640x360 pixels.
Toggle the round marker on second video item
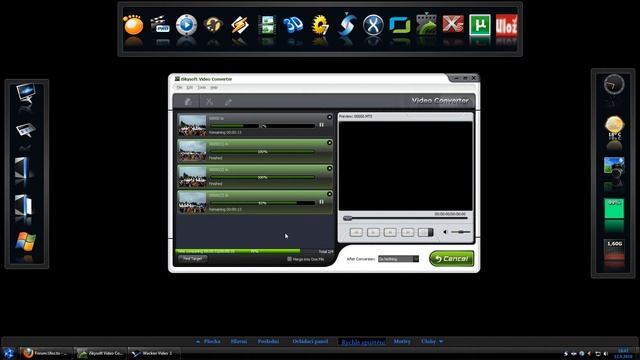coord(329,143)
